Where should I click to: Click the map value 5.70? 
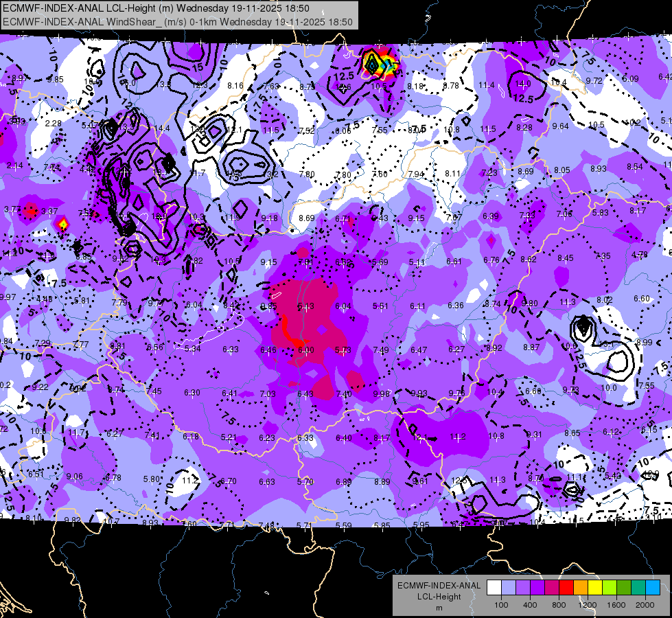point(305,481)
